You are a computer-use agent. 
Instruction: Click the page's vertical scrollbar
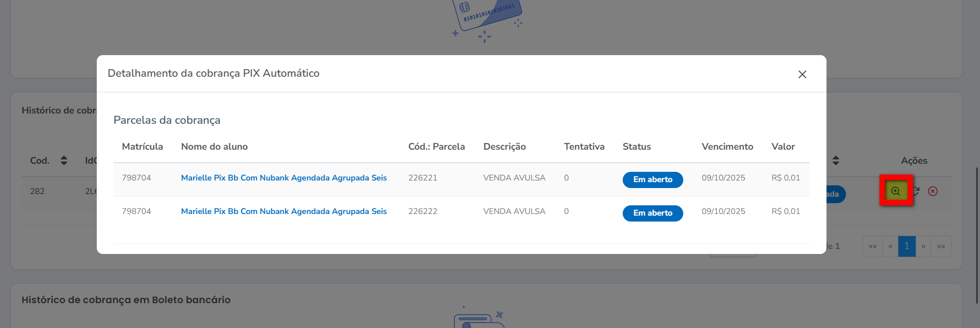point(977,235)
